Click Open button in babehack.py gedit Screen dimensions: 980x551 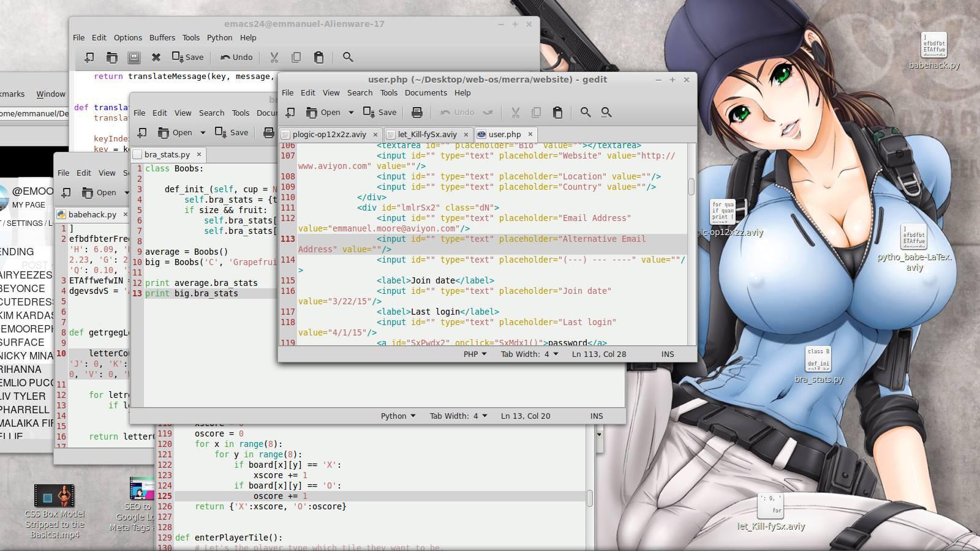(99, 193)
